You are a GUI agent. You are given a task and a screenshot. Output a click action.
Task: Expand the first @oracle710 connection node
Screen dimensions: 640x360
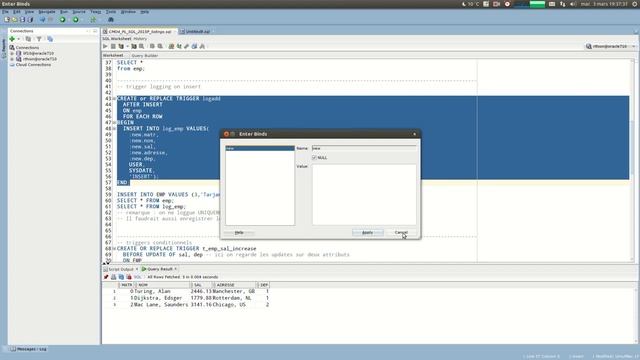pos(12,53)
